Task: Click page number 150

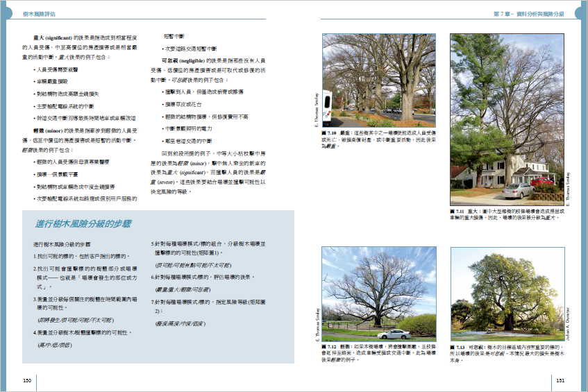Action: coord(27,380)
